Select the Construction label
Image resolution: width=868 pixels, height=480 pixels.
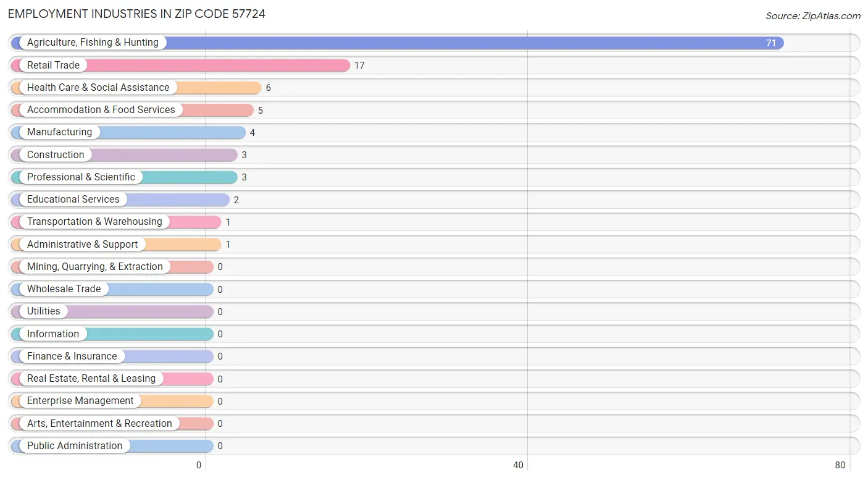pyautogui.click(x=56, y=154)
